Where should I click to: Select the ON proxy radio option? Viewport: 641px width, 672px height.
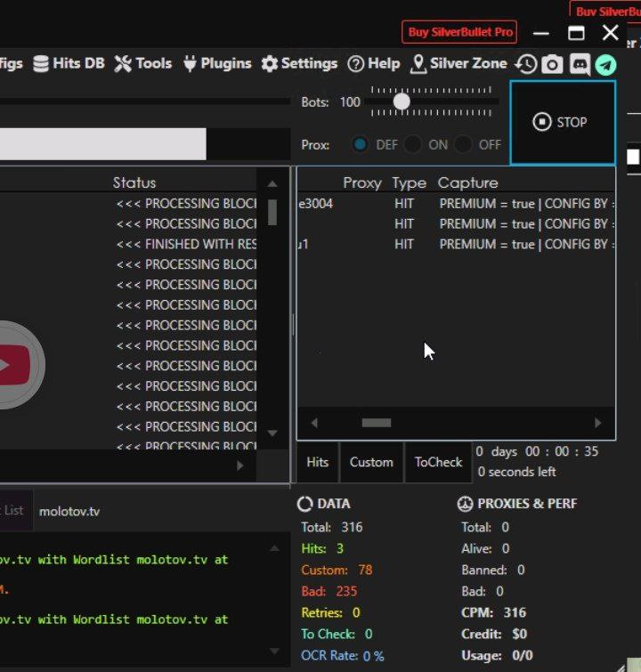[412, 144]
